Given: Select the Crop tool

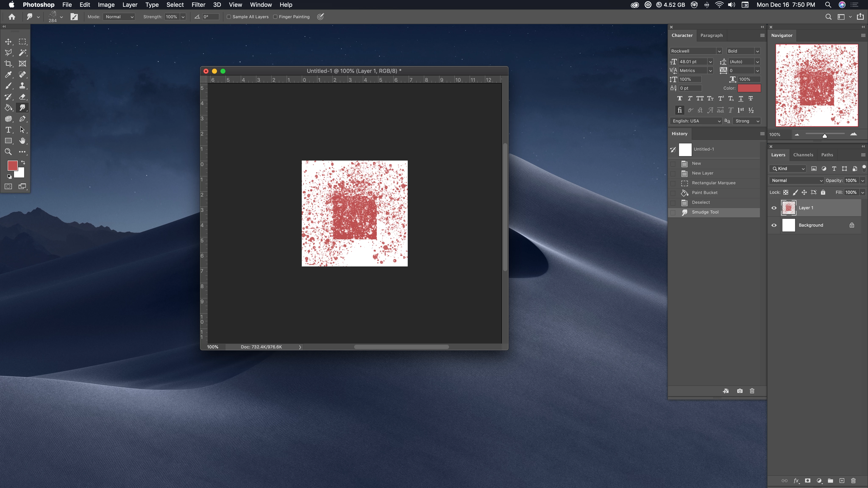Looking at the screenshot, I should point(8,64).
